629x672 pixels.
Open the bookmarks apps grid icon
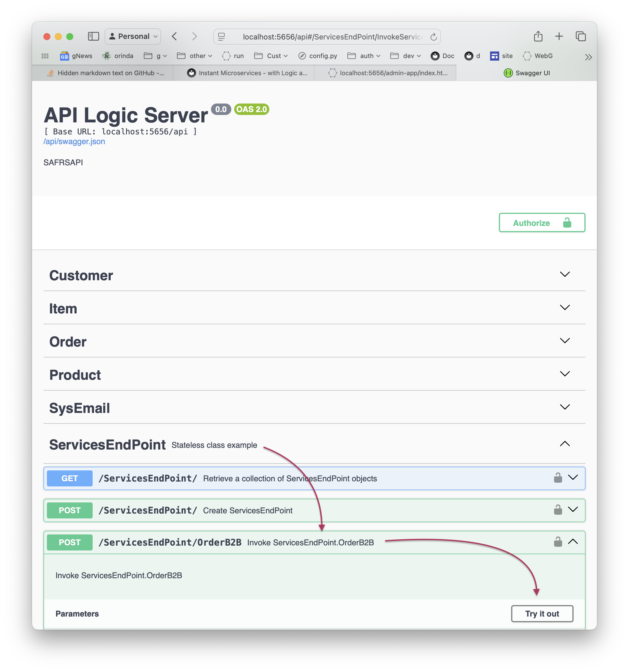pyautogui.click(x=45, y=56)
